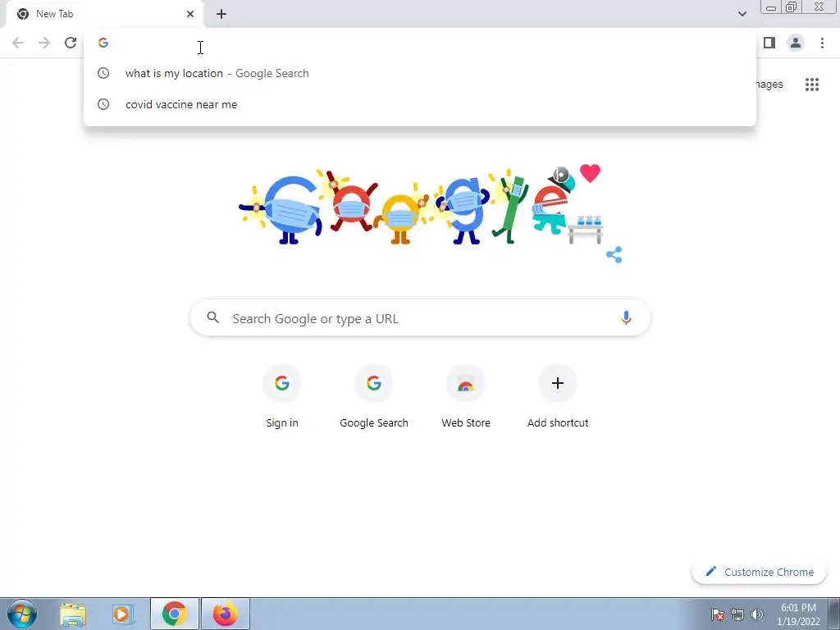The image size is (840, 630).
Task: Open the Sign in shortcut
Action: pyautogui.click(x=282, y=396)
